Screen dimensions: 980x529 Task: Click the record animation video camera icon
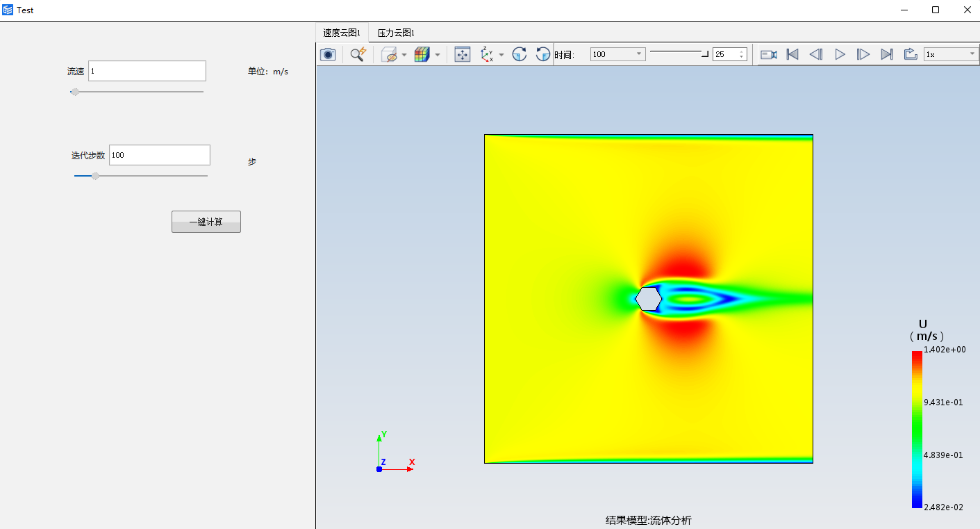[768, 54]
